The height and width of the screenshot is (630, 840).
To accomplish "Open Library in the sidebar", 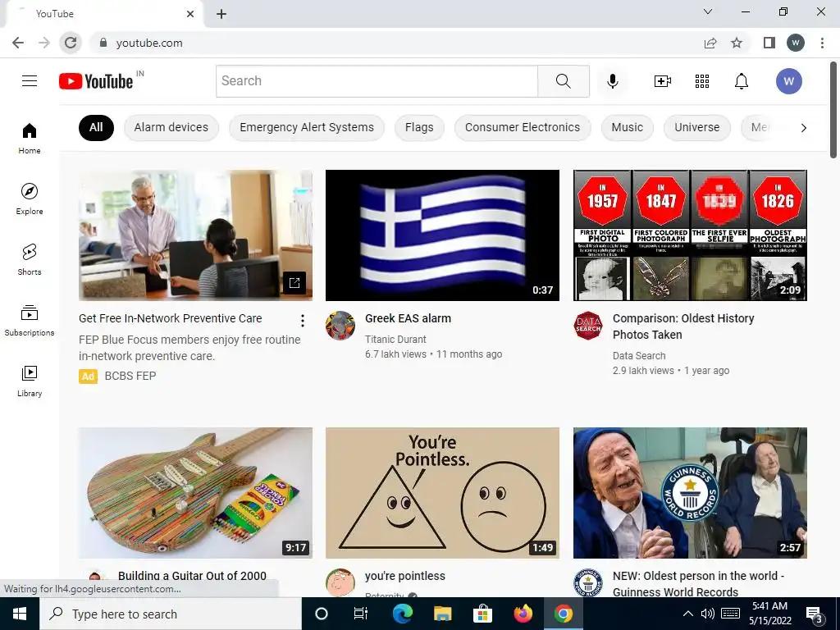I will [x=30, y=381].
